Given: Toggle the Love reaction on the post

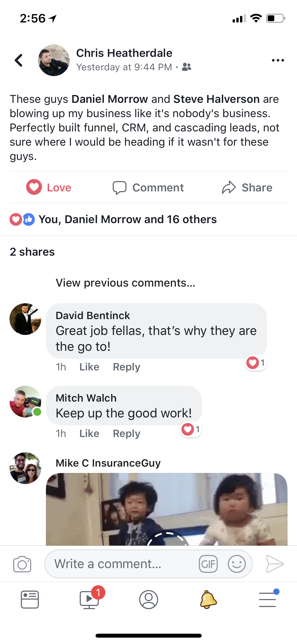Looking at the screenshot, I should pyautogui.click(x=49, y=187).
